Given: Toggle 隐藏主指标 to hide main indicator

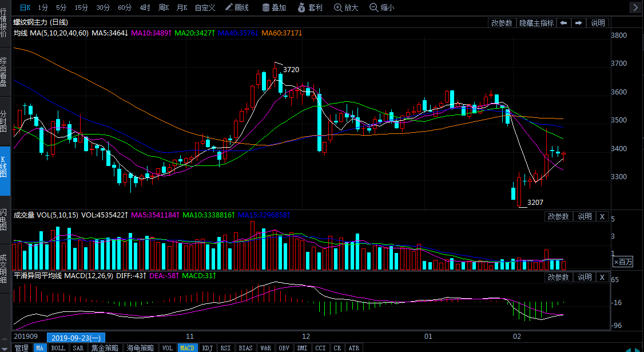Looking at the screenshot, I should coord(536,23).
